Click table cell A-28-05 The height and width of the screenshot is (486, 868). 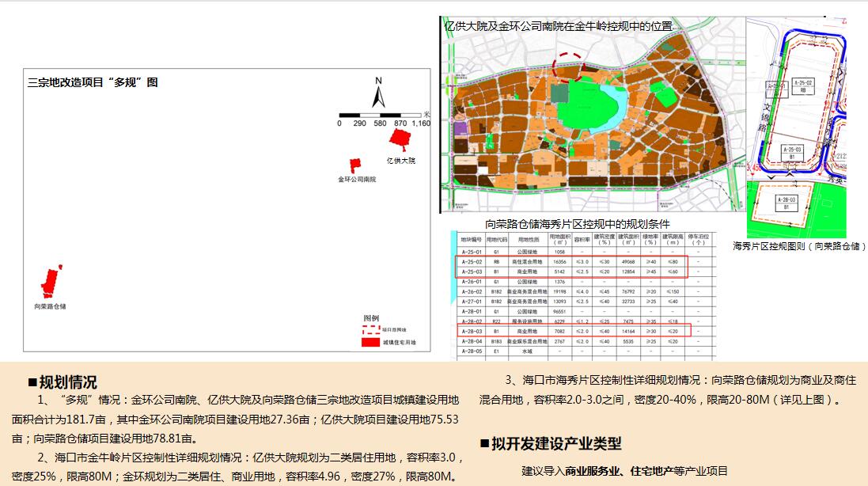click(x=472, y=351)
